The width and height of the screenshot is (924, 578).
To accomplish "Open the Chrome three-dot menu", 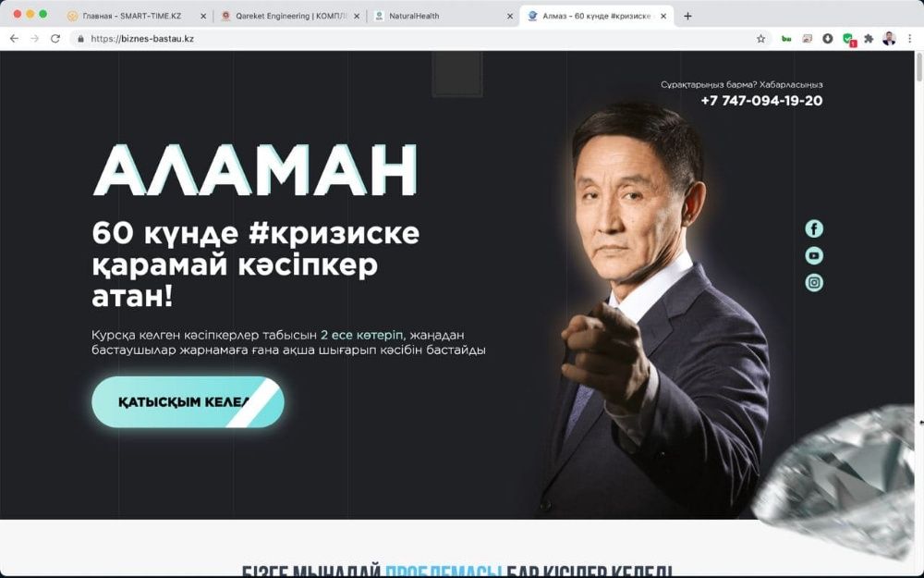I will (910, 39).
